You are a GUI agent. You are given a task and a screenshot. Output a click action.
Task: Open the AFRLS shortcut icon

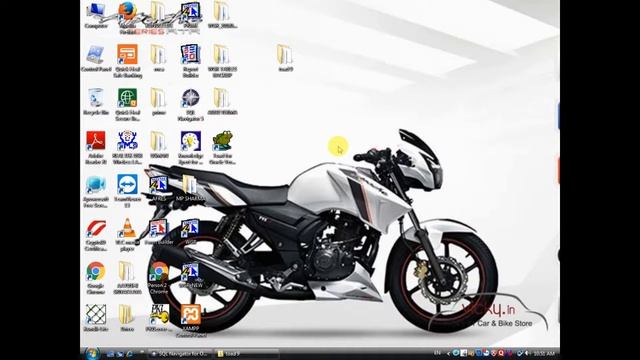click(159, 188)
